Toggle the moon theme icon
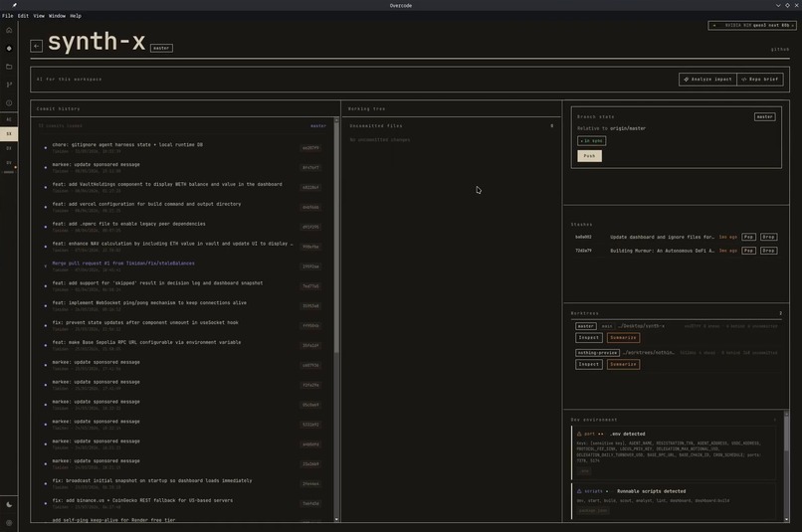This screenshot has height=532, width=802. click(9, 504)
